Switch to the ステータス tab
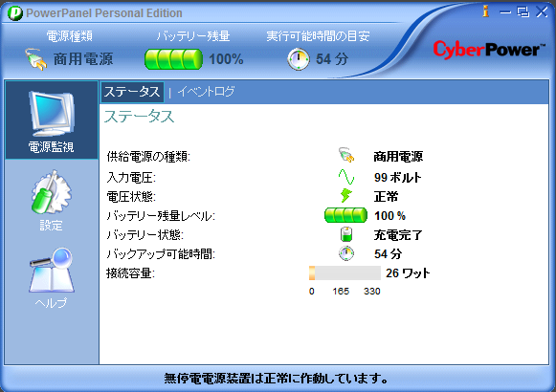 pos(132,92)
